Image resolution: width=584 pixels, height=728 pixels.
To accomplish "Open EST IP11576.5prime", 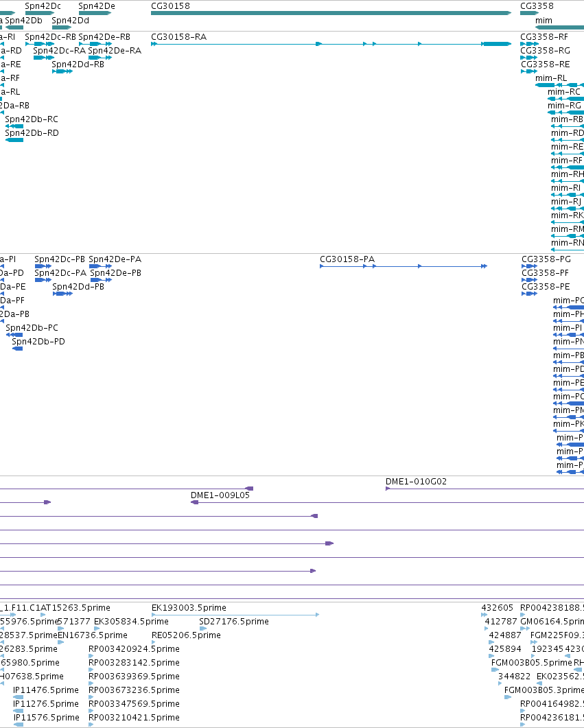I will coord(46,718).
